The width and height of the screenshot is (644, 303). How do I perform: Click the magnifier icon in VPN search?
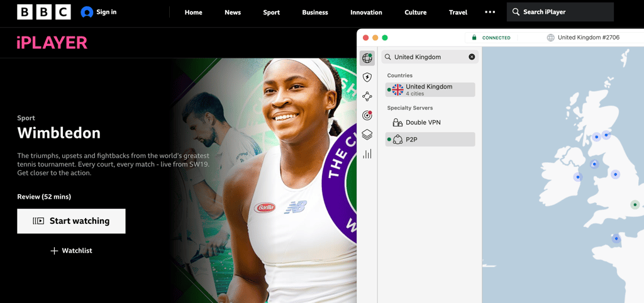(387, 57)
